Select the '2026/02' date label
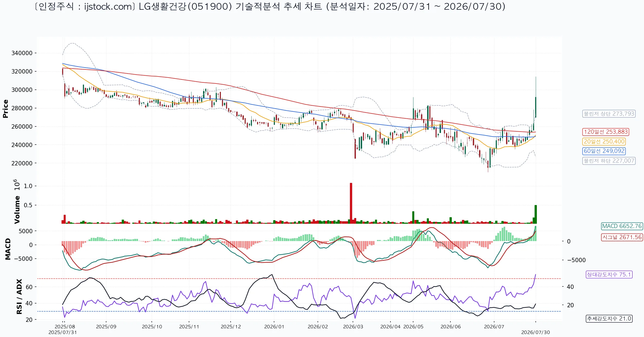Screen dimensions: 644x337 [x=318, y=327]
